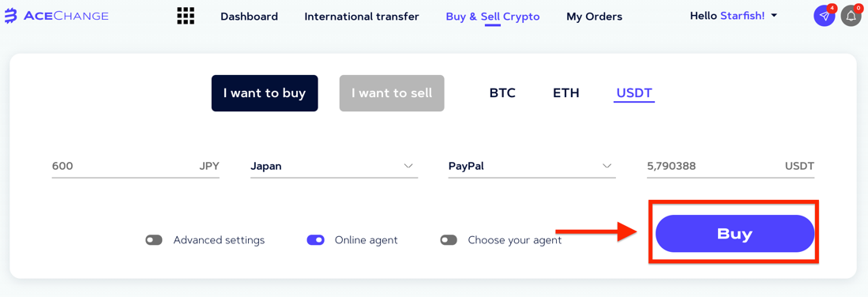Image resolution: width=868 pixels, height=297 pixels.
Task: Open the Japan country dropdown
Action: 334,166
